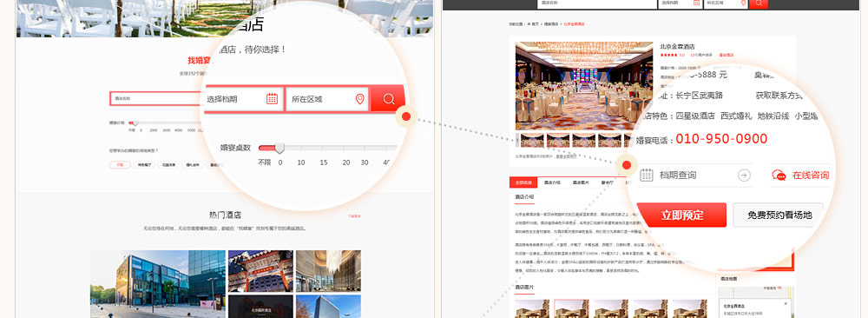Close the map popup for 北京金霖酒店

(x=785, y=303)
